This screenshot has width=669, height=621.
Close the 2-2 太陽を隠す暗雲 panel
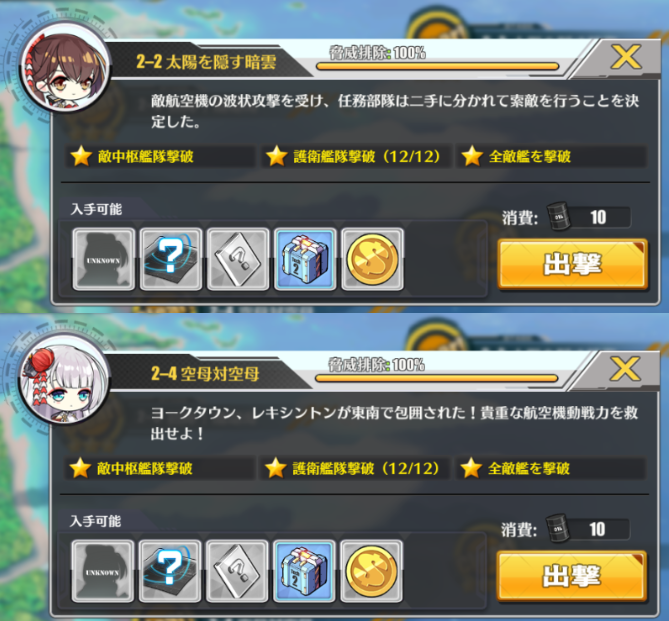point(626,57)
